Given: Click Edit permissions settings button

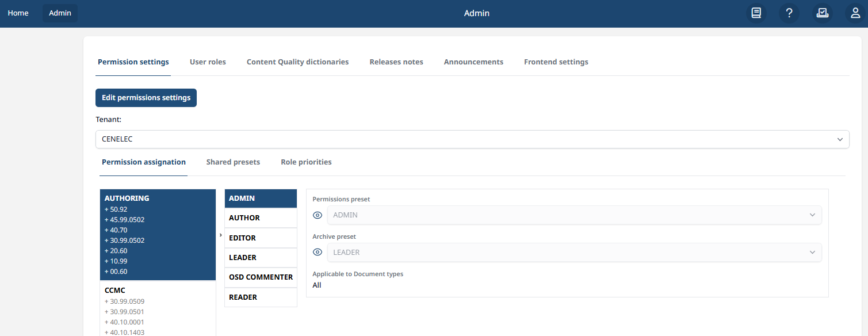Looking at the screenshot, I should tap(146, 98).
